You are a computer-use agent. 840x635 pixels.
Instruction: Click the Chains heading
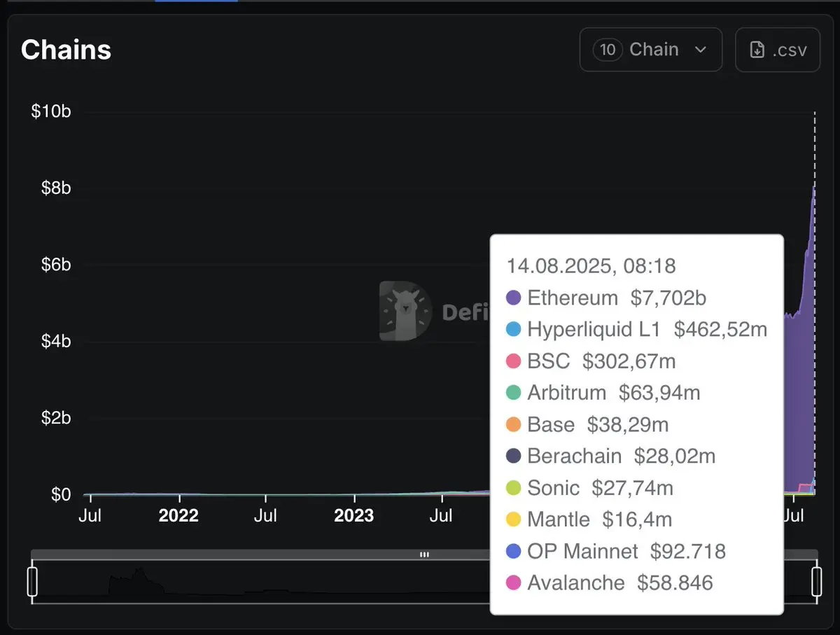click(x=66, y=50)
